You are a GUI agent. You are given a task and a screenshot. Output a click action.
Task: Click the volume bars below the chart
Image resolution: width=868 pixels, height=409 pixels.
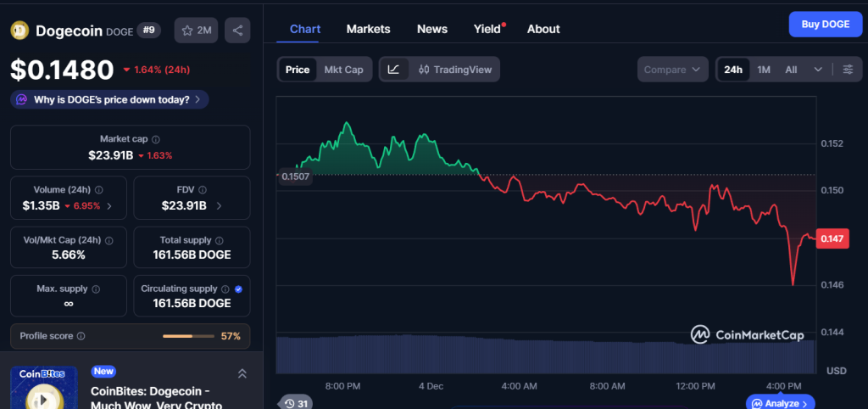pyautogui.click(x=545, y=355)
